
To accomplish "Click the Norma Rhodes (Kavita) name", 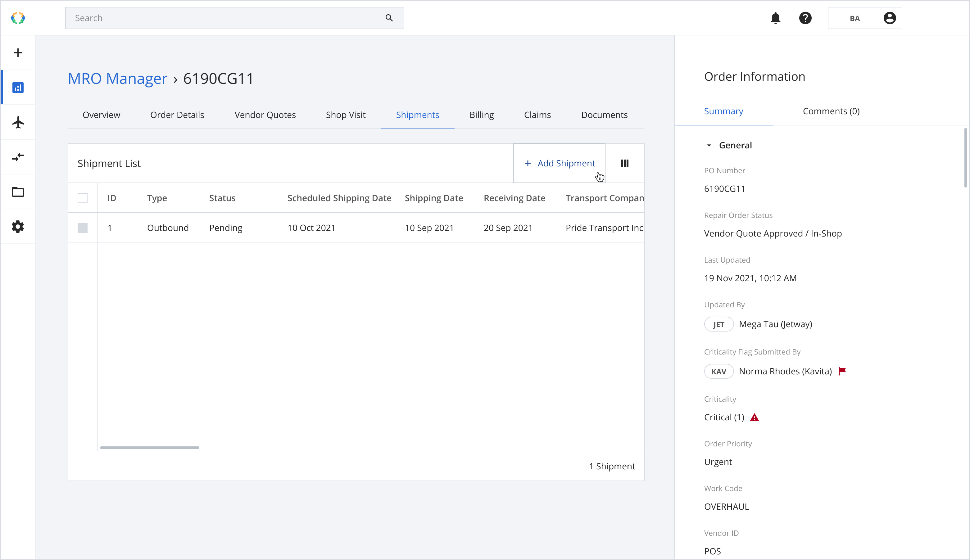I will coord(785,372).
